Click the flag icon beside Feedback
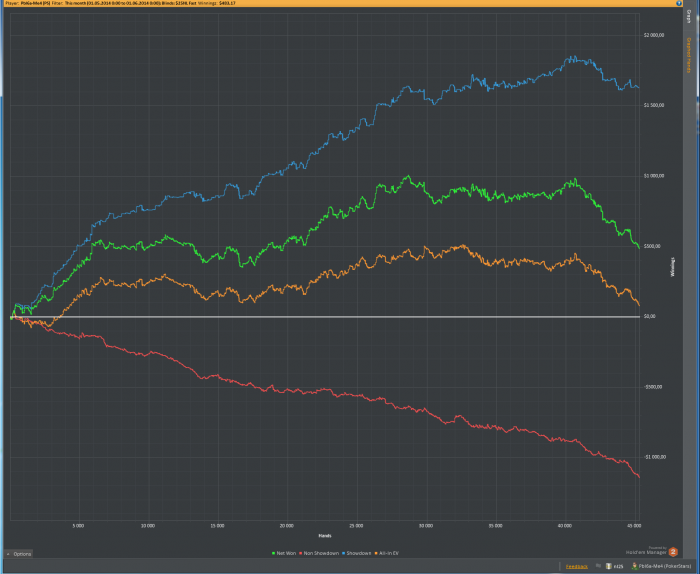 (598, 566)
